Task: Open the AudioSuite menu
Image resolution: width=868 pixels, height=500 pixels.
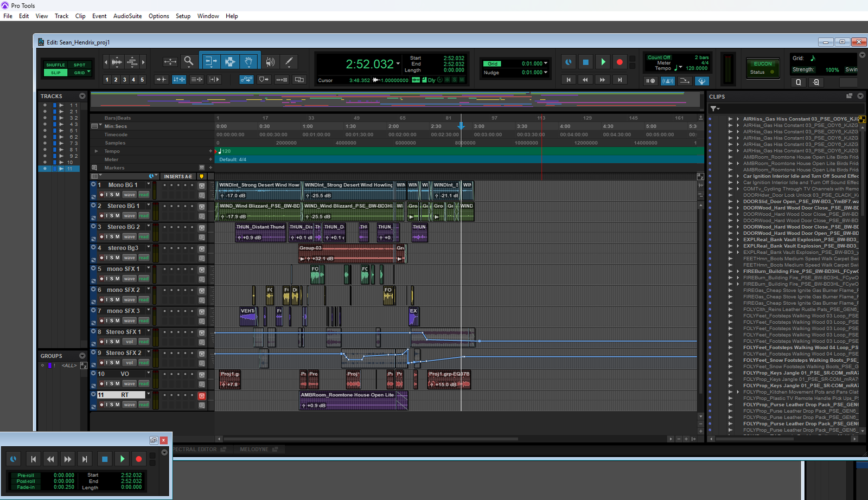Action: pos(127,16)
